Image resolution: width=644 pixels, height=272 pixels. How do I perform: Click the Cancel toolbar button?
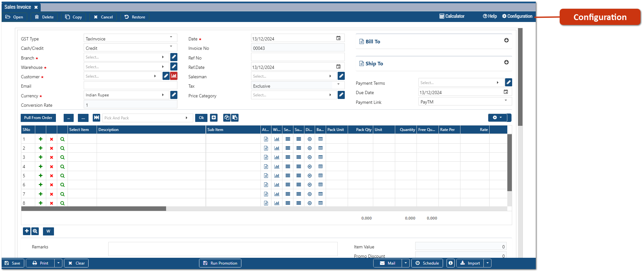pos(103,17)
